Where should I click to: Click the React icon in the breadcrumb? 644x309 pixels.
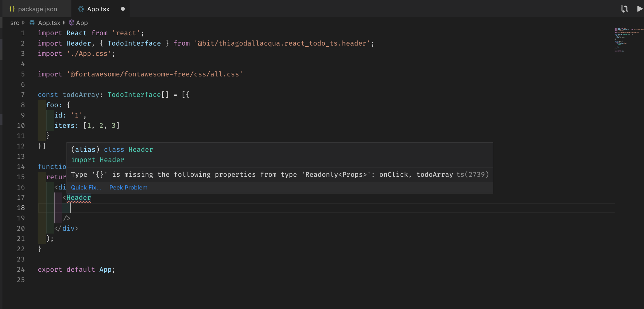[x=32, y=23]
